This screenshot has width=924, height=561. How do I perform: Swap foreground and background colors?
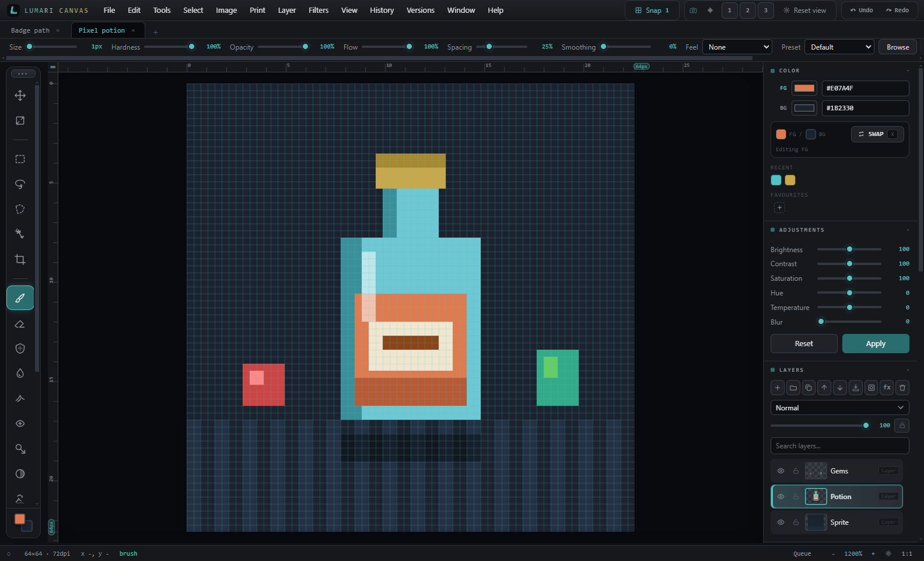[877, 134]
